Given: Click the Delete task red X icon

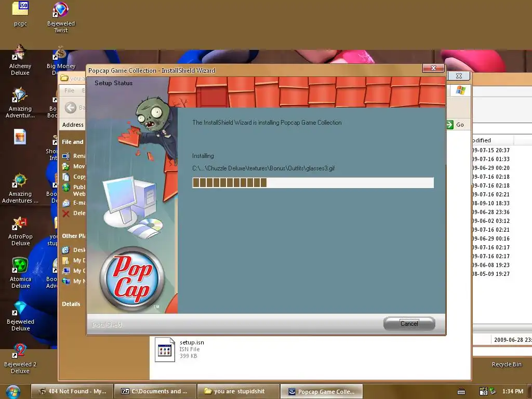Looking at the screenshot, I should [66, 213].
